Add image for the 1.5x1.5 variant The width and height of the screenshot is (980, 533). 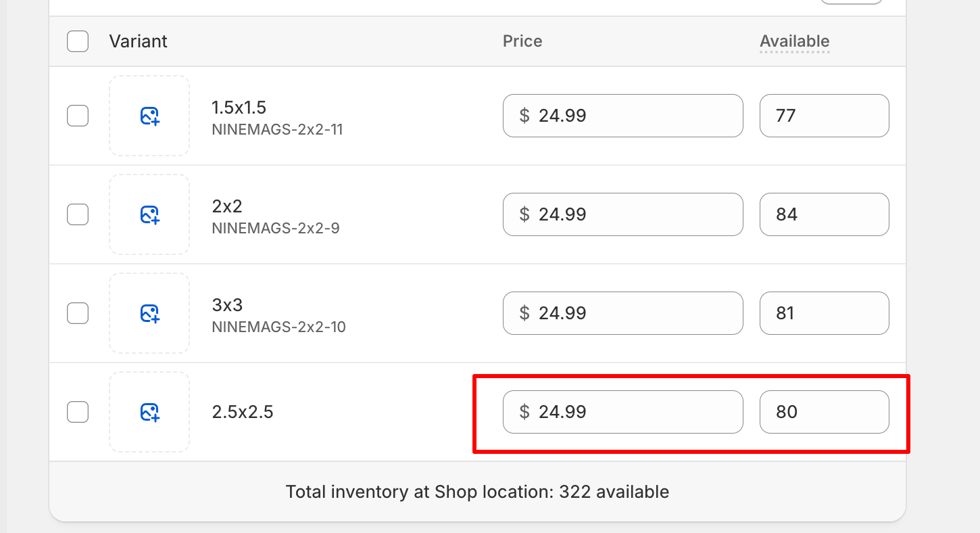coord(149,116)
